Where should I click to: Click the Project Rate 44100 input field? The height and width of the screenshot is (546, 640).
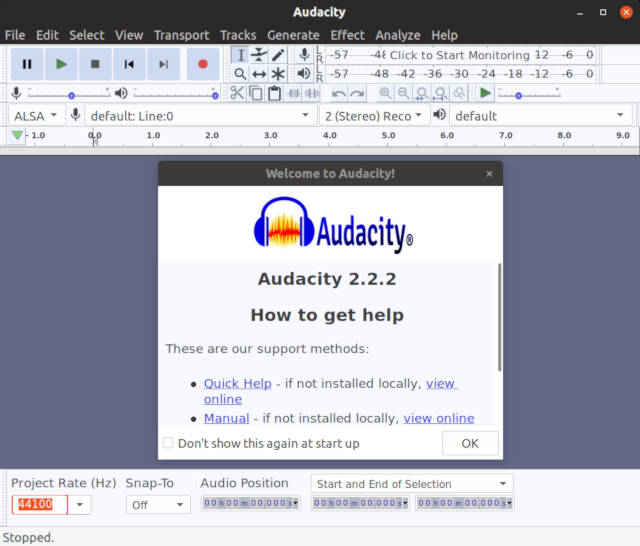[40, 505]
